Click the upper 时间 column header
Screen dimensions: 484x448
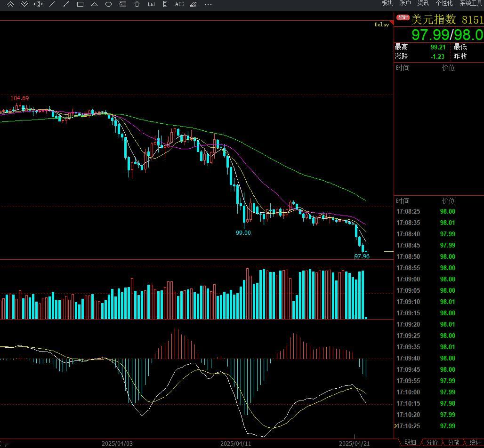click(x=403, y=68)
